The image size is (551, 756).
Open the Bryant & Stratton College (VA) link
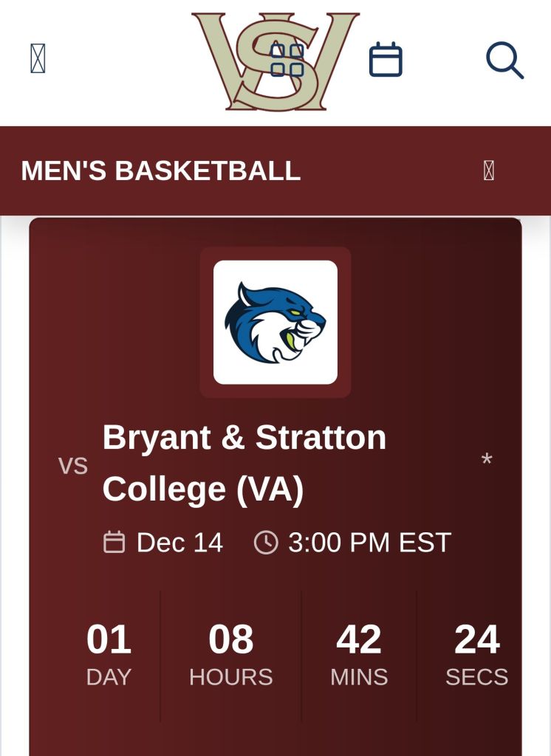(x=244, y=463)
